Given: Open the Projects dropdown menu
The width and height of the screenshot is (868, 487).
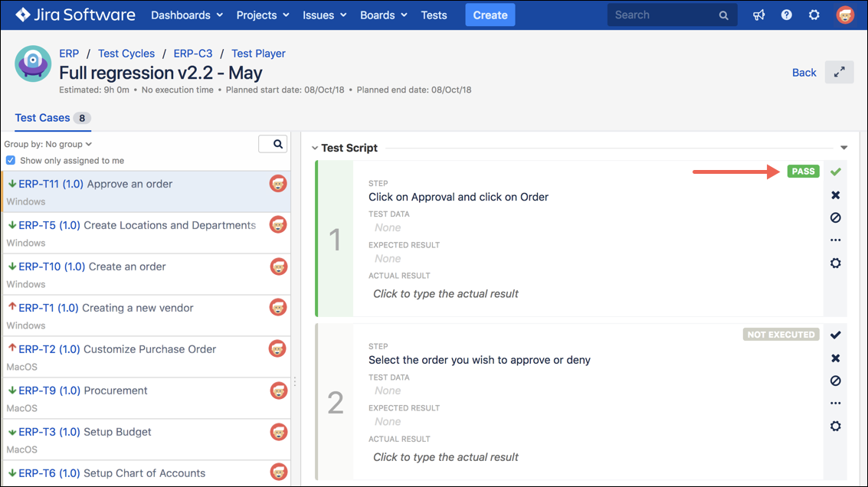Looking at the screenshot, I should click(x=263, y=15).
